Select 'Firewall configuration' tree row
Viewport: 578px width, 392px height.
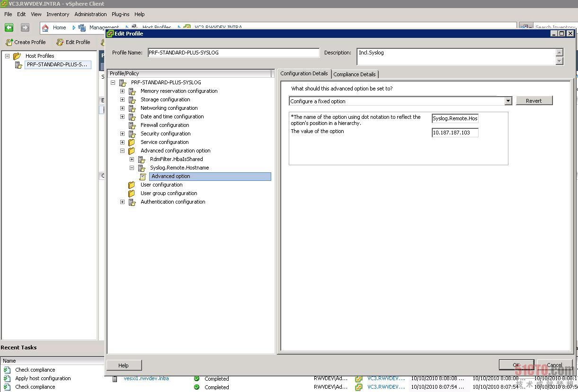point(165,125)
